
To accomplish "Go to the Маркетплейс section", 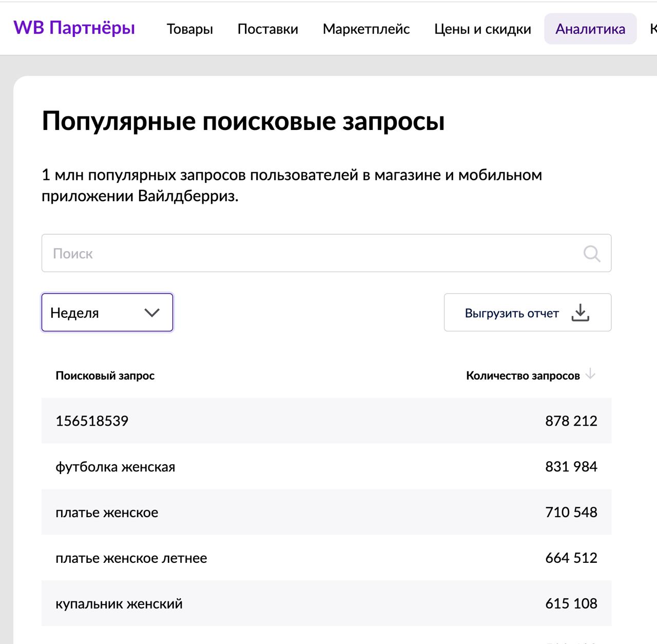I will click(x=366, y=29).
